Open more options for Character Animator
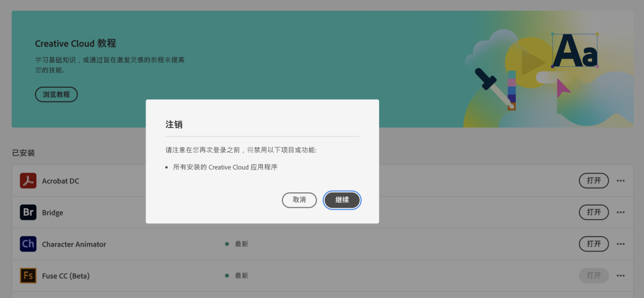 [x=621, y=244]
